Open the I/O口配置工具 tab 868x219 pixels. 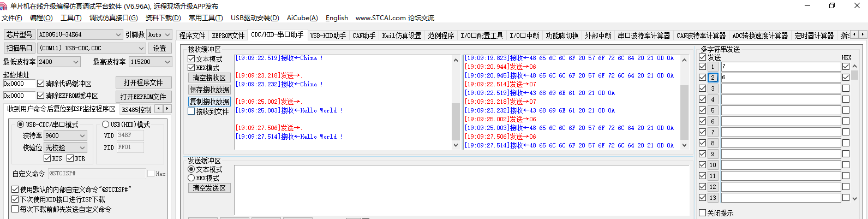point(482,35)
